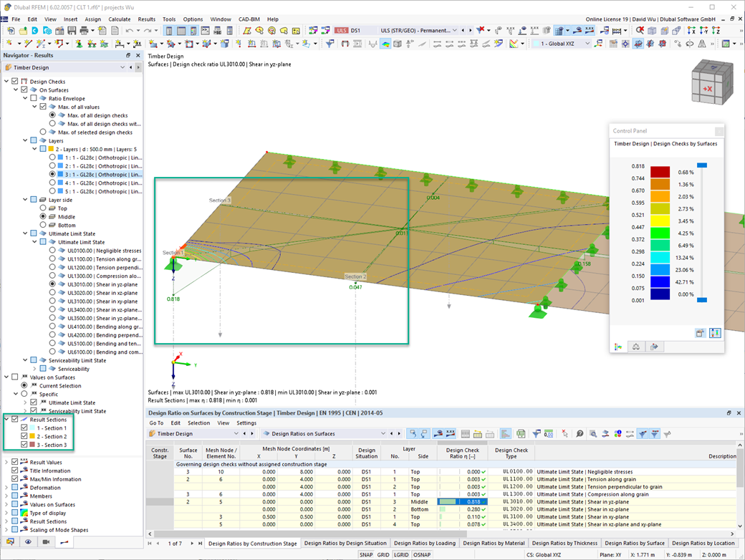Click the Excel export icon above the results table
The image size is (745, 560).
519,433
